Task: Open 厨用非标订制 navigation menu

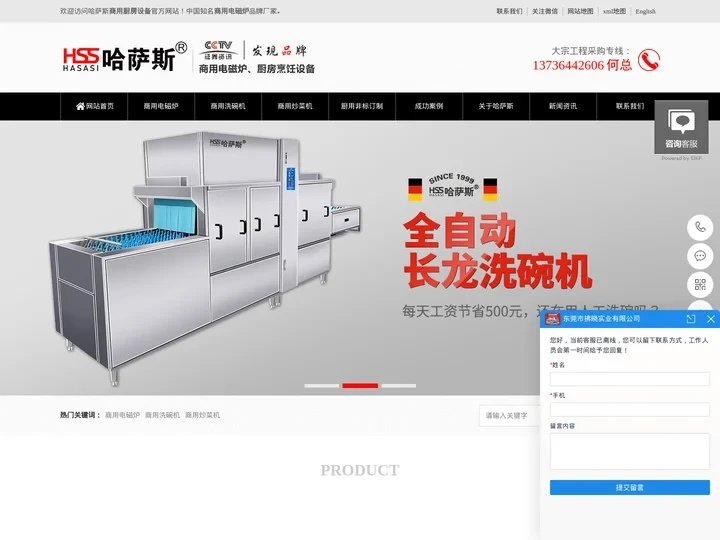Action: [362, 106]
